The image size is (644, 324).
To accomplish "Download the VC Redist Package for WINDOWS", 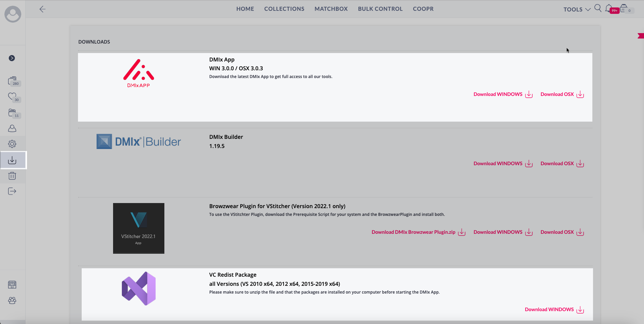I will [554, 309].
